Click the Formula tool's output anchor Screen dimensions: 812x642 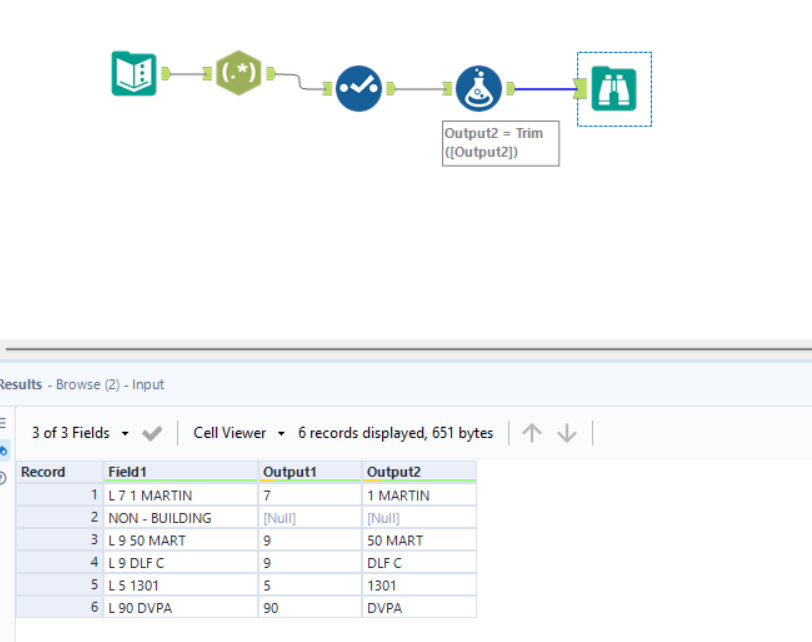tap(509, 88)
